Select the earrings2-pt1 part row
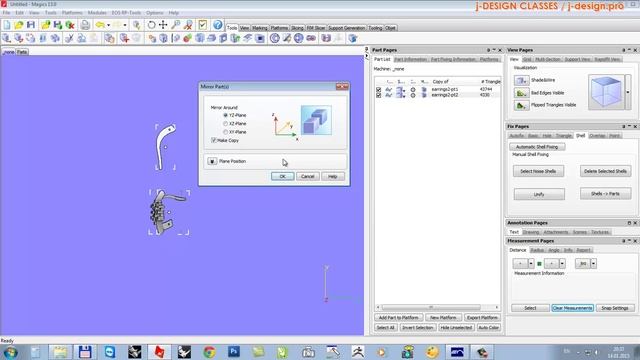Screen dimensions: 640x360 click(438, 89)
